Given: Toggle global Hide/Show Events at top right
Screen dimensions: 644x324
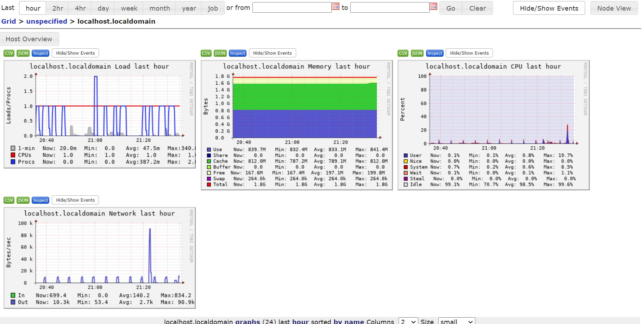Looking at the screenshot, I should point(549,8).
